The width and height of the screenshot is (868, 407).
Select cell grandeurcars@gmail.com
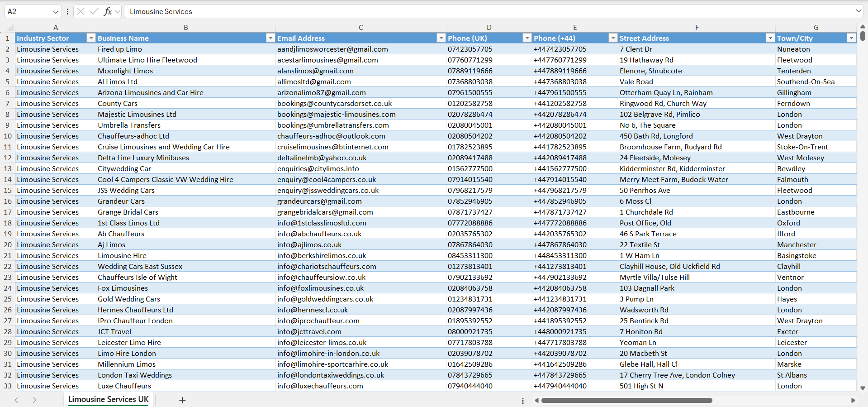tap(360, 201)
